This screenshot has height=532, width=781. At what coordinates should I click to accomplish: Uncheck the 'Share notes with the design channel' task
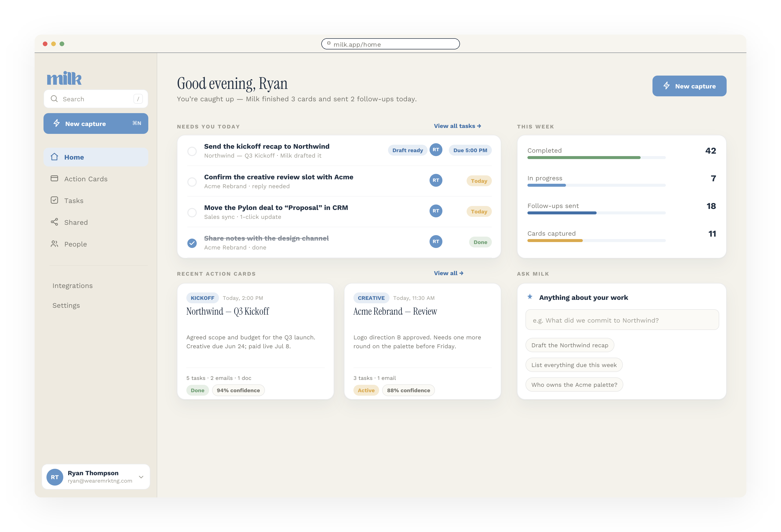tap(192, 243)
